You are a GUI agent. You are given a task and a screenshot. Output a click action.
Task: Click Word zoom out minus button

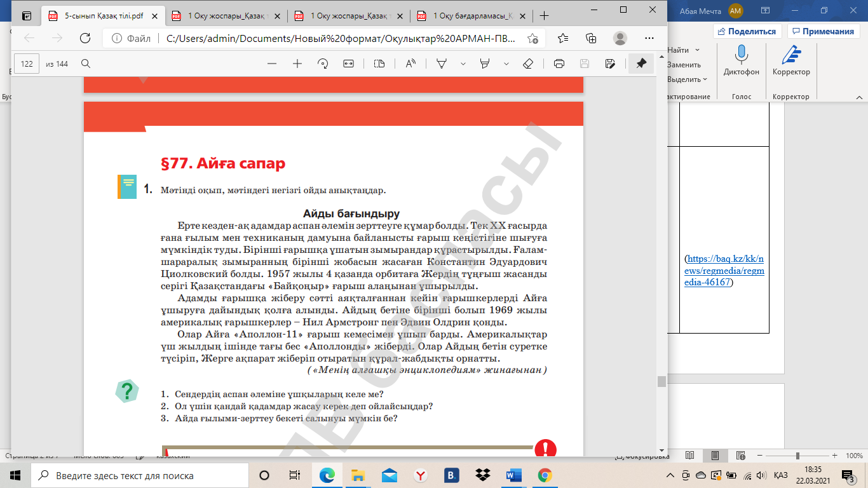(x=760, y=456)
